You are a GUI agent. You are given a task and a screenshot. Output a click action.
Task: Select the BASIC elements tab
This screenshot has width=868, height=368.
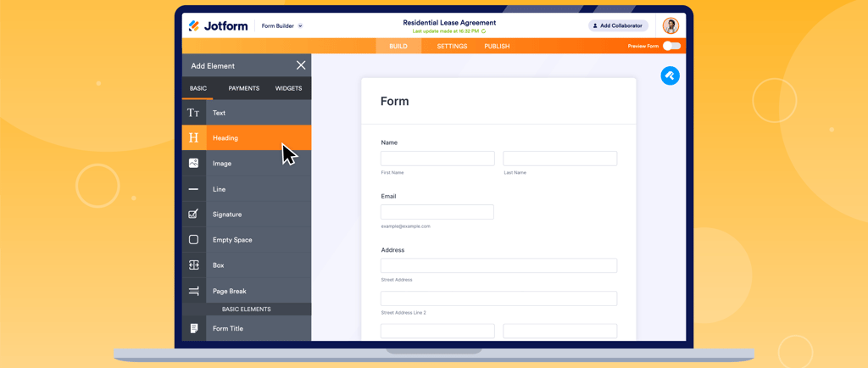pos(198,88)
